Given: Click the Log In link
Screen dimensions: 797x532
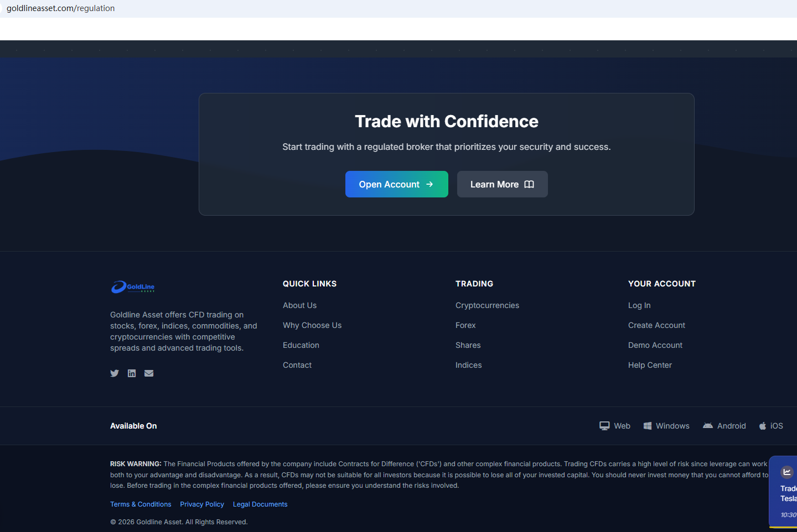Looking at the screenshot, I should tap(639, 305).
